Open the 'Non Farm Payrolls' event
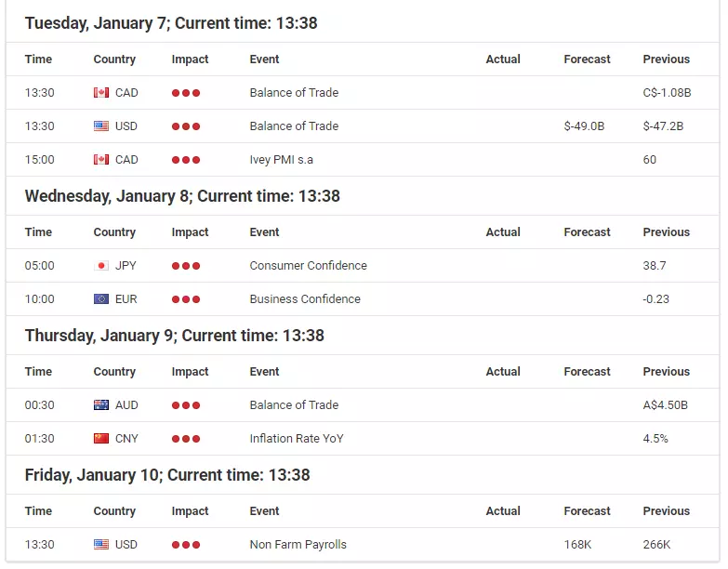This screenshot has height=569, width=728. (298, 545)
